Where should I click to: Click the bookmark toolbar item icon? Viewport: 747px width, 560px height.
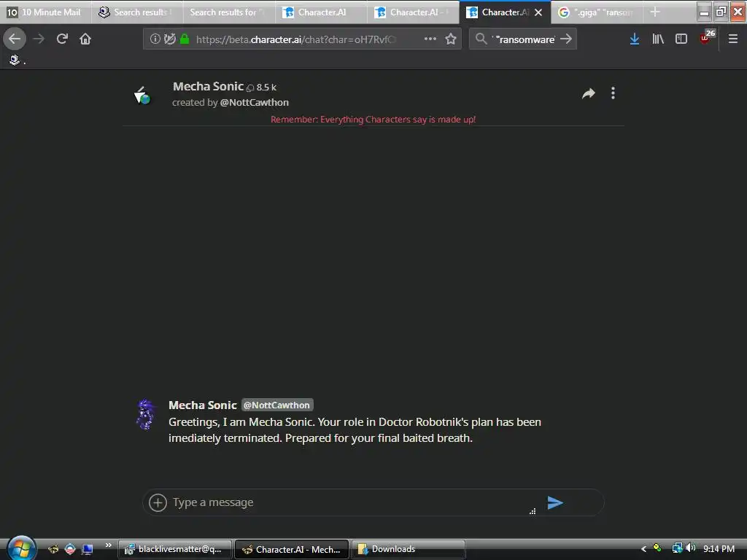coord(15,60)
